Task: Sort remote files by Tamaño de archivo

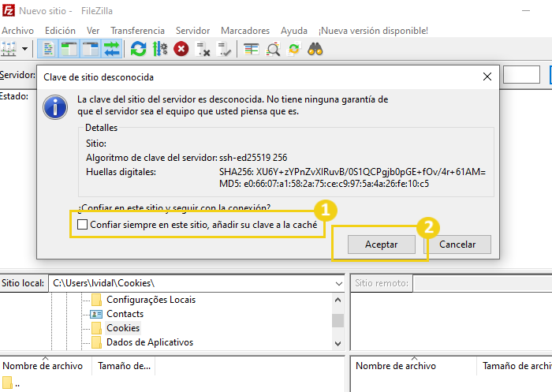Action: (x=514, y=366)
